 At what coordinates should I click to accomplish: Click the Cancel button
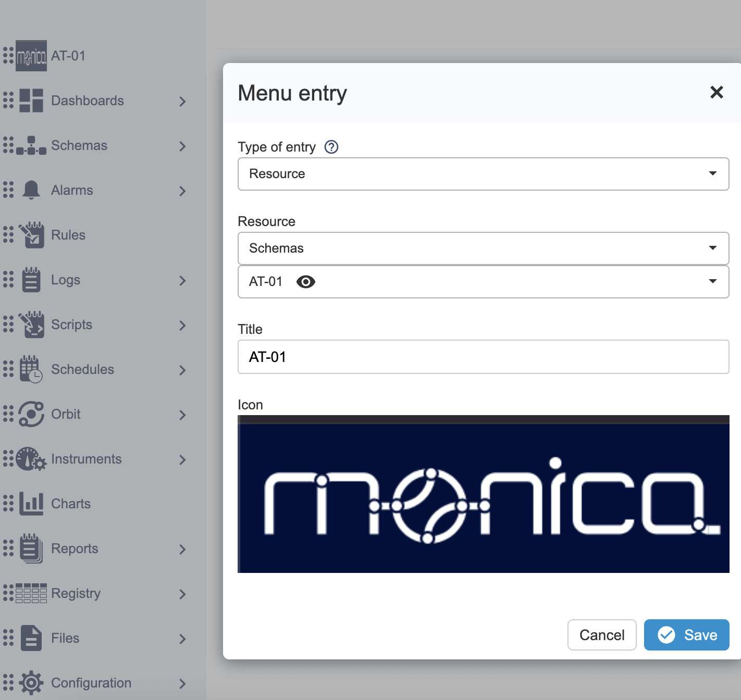coord(602,635)
